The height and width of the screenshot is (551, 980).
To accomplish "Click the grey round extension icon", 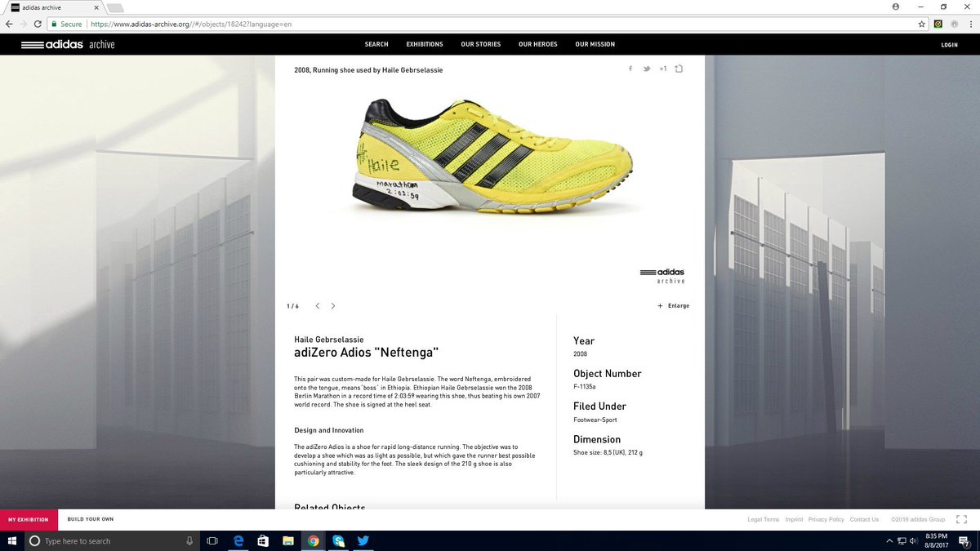I will (x=954, y=24).
